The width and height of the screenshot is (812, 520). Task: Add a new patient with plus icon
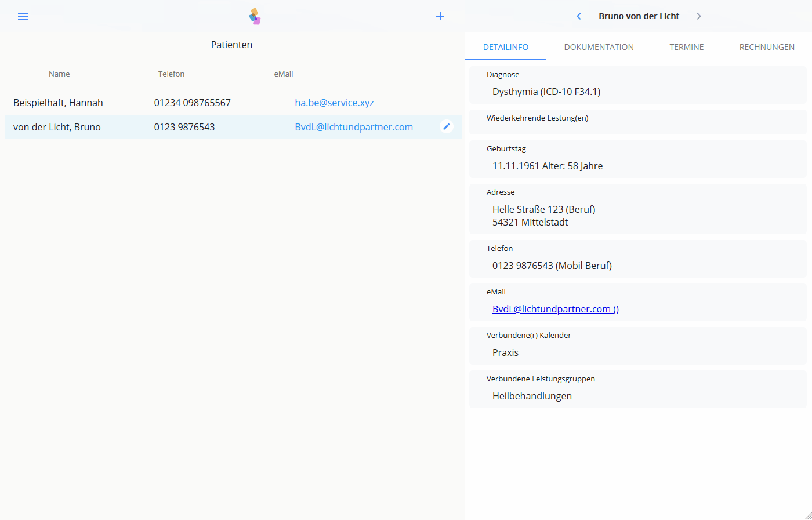click(440, 16)
